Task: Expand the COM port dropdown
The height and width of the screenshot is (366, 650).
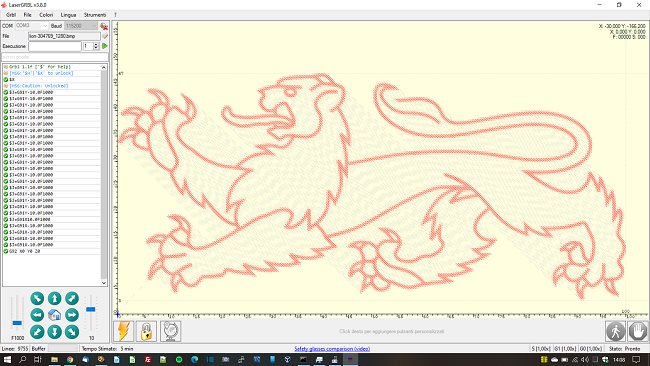Action: coord(45,26)
